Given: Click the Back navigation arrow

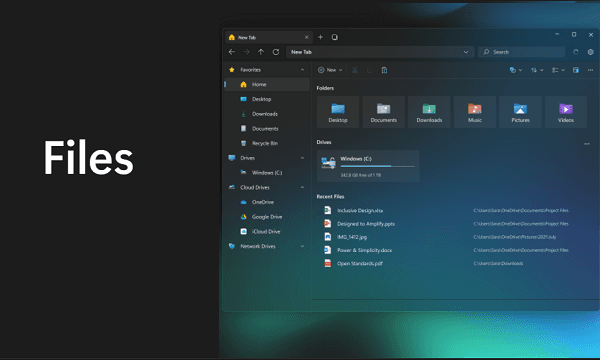Looking at the screenshot, I should (232, 52).
